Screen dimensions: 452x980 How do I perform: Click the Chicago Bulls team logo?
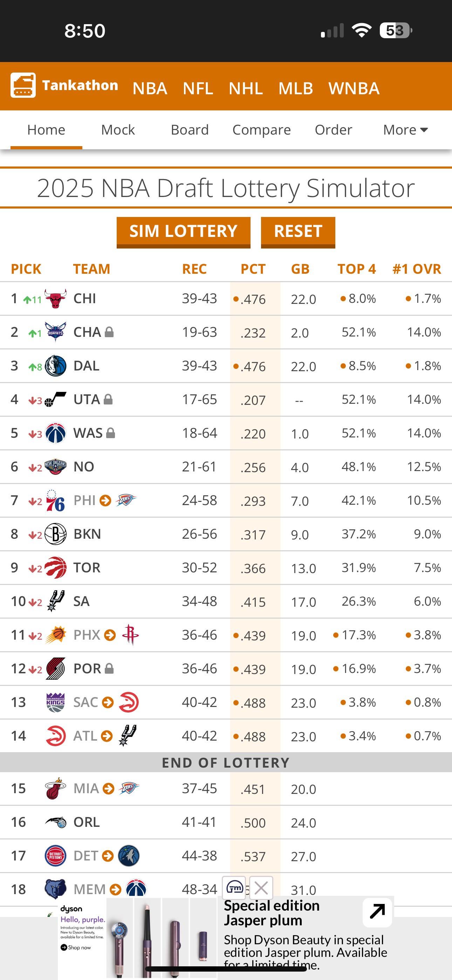(x=56, y=299)
